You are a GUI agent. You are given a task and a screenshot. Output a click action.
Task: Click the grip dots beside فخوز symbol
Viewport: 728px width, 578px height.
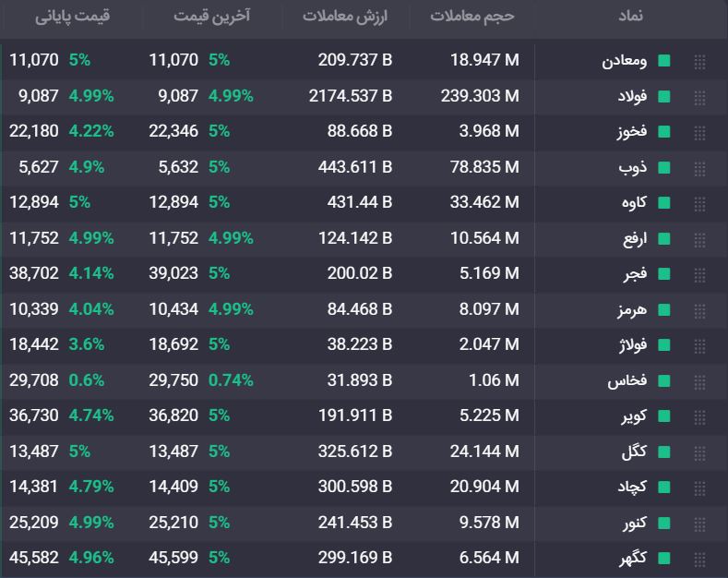[699, 133]
